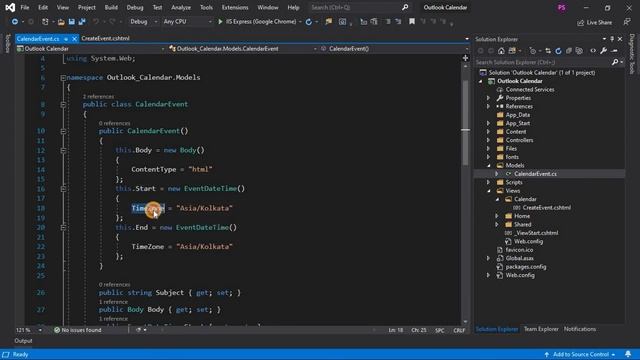The width and height of the screenshot is (640, 360).
Task: Click Solution Explorer Refresh icon
Action: coord(558,51)
